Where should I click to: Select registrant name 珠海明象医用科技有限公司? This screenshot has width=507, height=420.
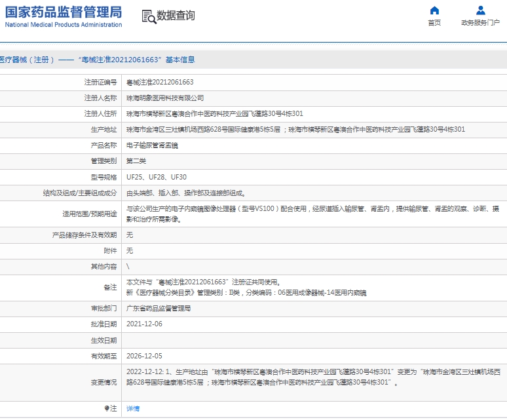(x=165, y=98)
